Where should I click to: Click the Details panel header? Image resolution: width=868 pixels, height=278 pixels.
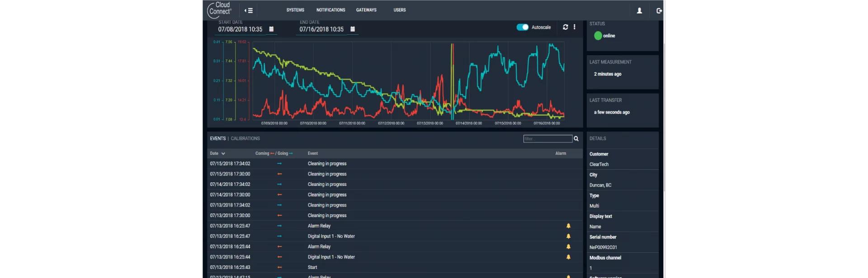pos(598,139)
